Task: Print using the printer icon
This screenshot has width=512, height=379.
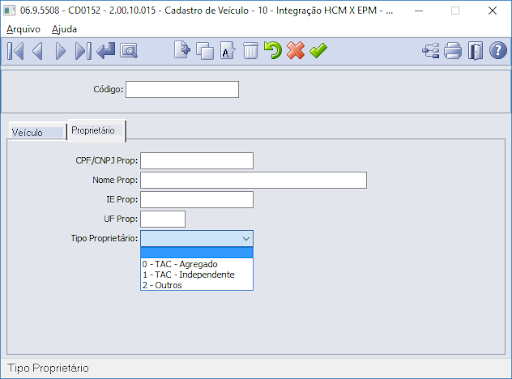Action: [453, 51]
